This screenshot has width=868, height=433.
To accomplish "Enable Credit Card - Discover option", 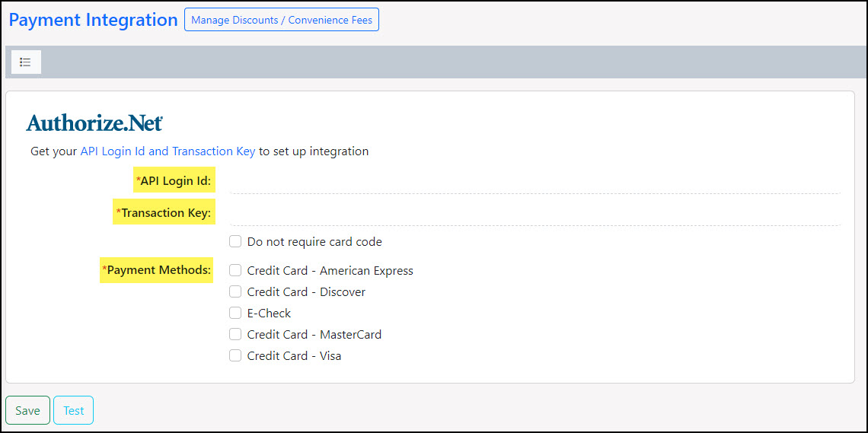I will pos(235,291).
